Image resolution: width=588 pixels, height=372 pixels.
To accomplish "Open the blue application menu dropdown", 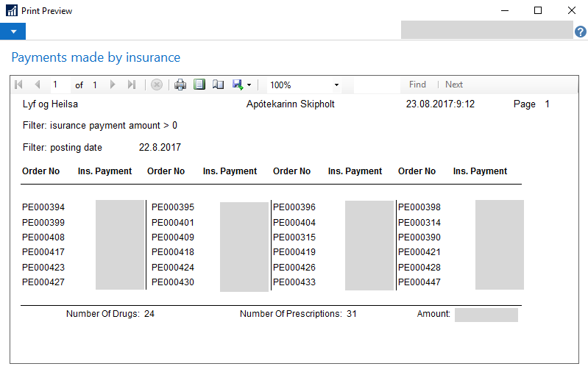I will pos(13,32).
